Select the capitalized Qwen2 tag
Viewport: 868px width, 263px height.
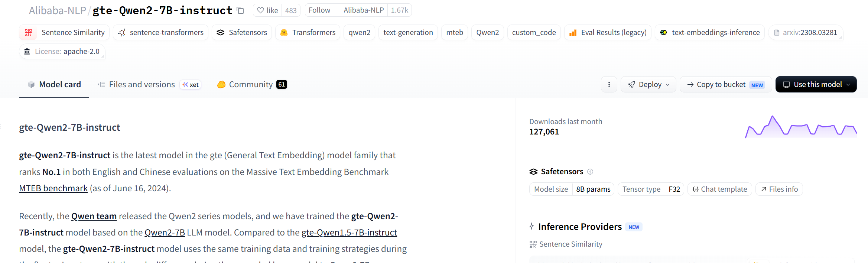click(488, 32)
